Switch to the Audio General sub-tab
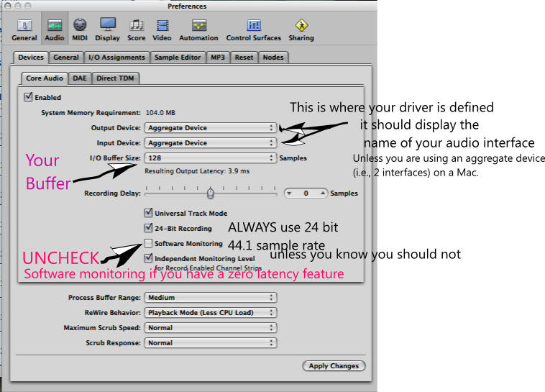 66,58
